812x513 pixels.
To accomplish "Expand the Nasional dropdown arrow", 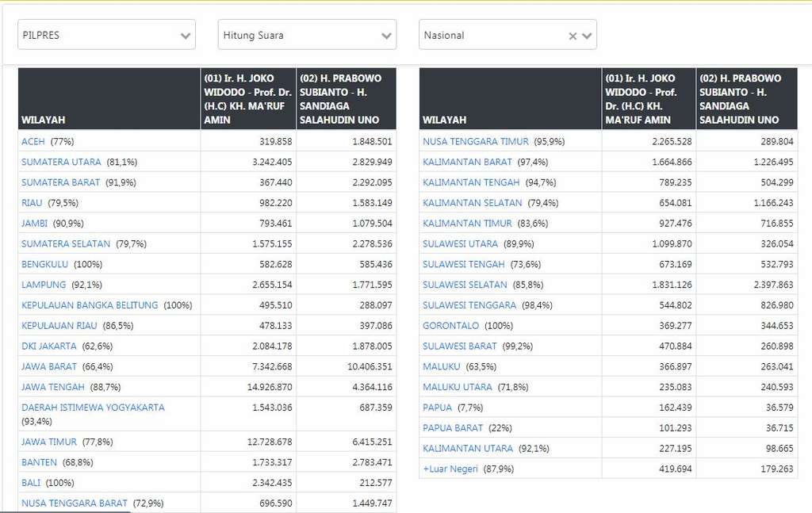I will (587, 36).
